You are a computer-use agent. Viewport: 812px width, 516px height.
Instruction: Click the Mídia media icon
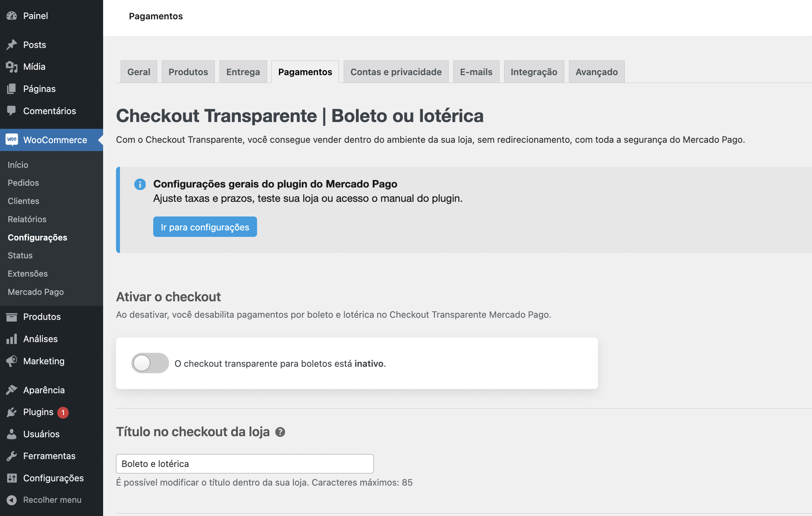tap(12, 67)
